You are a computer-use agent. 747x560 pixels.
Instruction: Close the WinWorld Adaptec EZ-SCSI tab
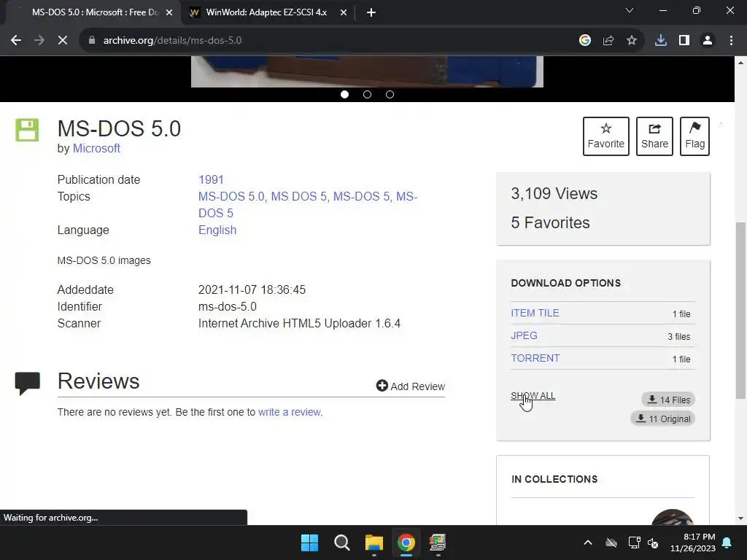(x=344, y=12)
